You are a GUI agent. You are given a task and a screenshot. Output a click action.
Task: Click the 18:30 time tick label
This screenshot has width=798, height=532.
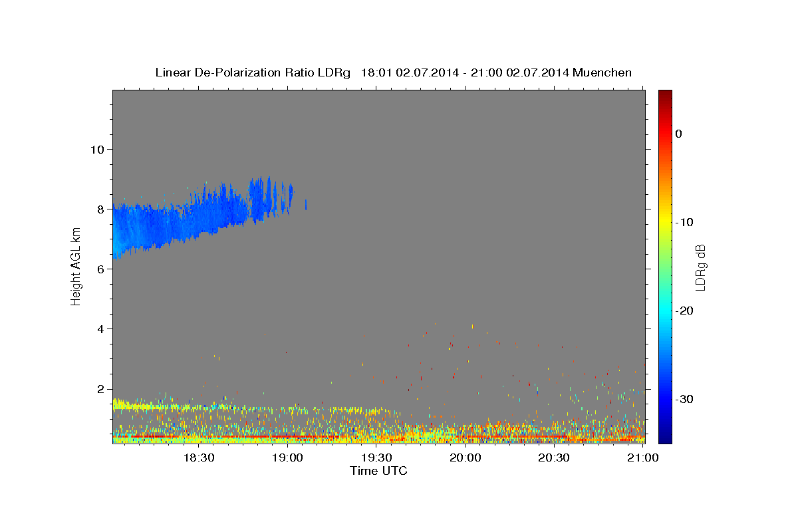coord(198,458)
